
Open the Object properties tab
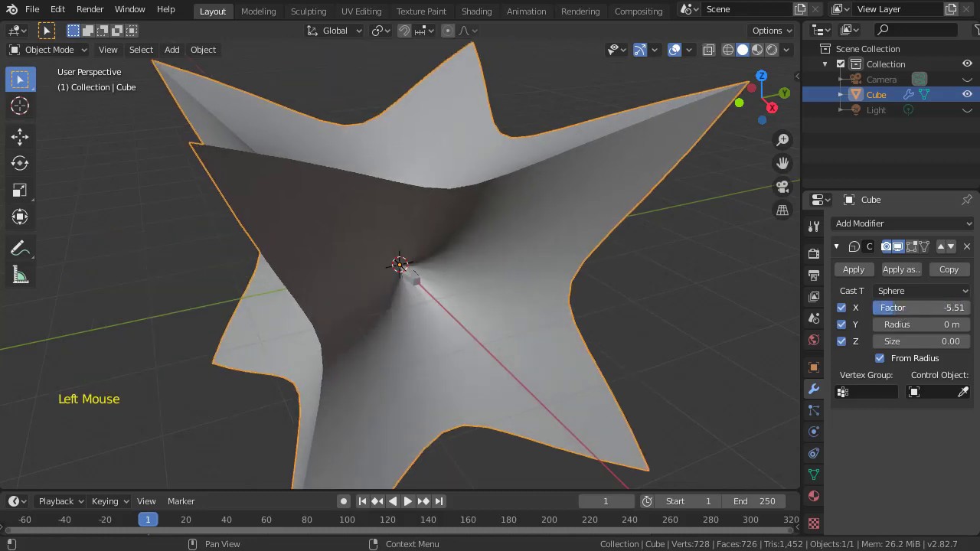814,367
